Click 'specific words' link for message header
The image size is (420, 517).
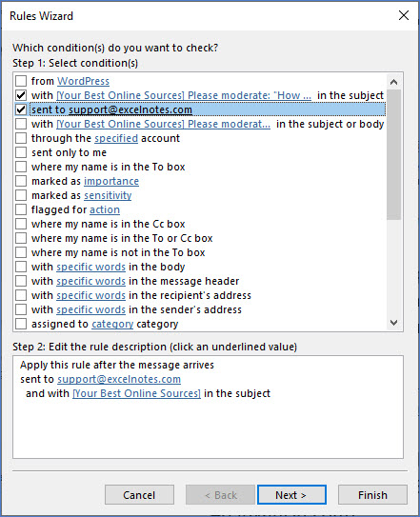coord(90,281)
